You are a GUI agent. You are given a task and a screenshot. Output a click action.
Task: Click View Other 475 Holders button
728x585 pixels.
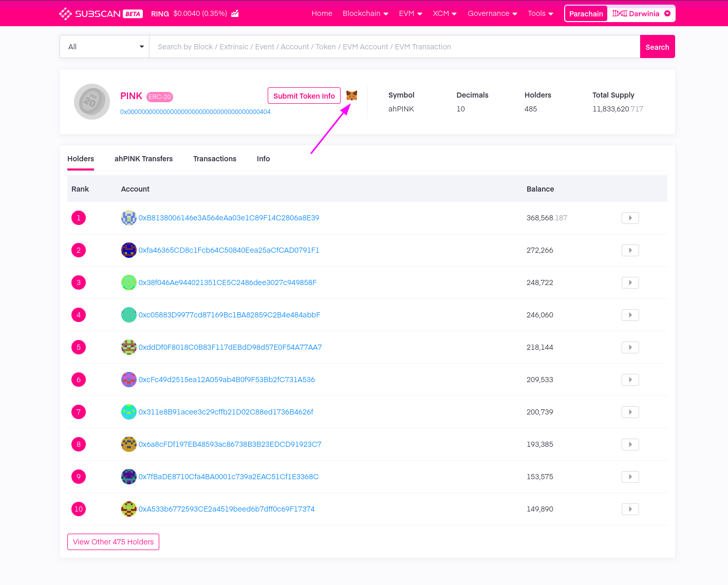pos(113,542)
